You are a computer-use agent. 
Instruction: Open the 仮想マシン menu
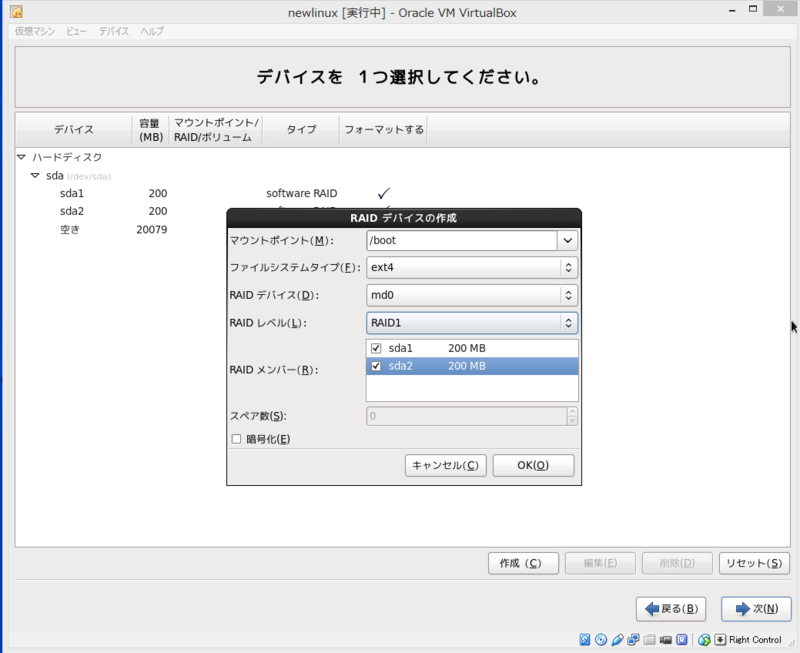35,32
